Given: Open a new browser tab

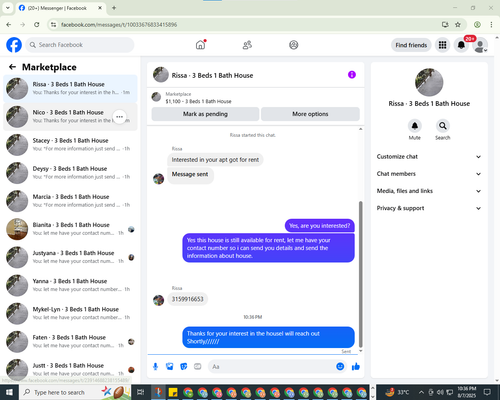Looking at the screenshot, I should pos(114,8).
